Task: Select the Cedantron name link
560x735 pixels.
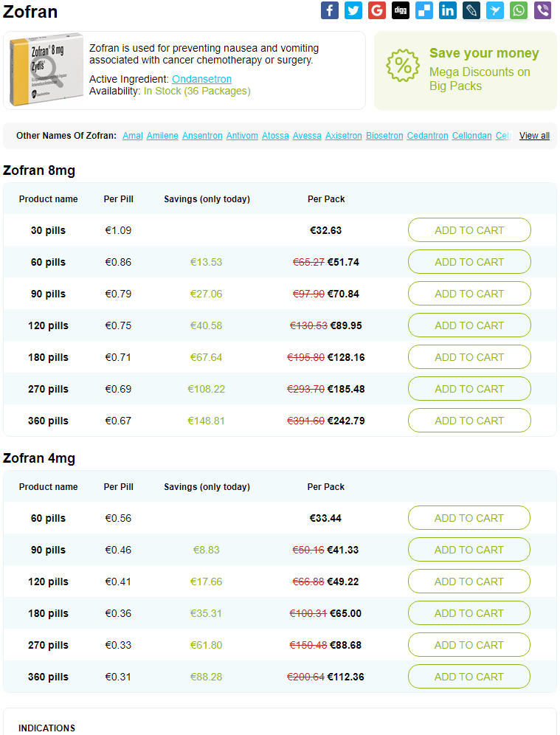Action: tap(427, 136)
